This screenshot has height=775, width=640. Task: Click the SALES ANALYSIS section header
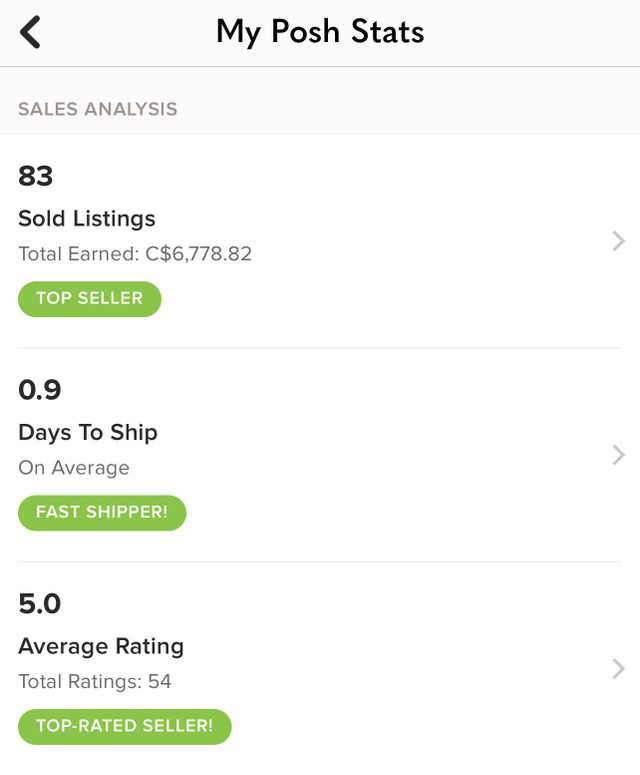click(x=98, y=109)
